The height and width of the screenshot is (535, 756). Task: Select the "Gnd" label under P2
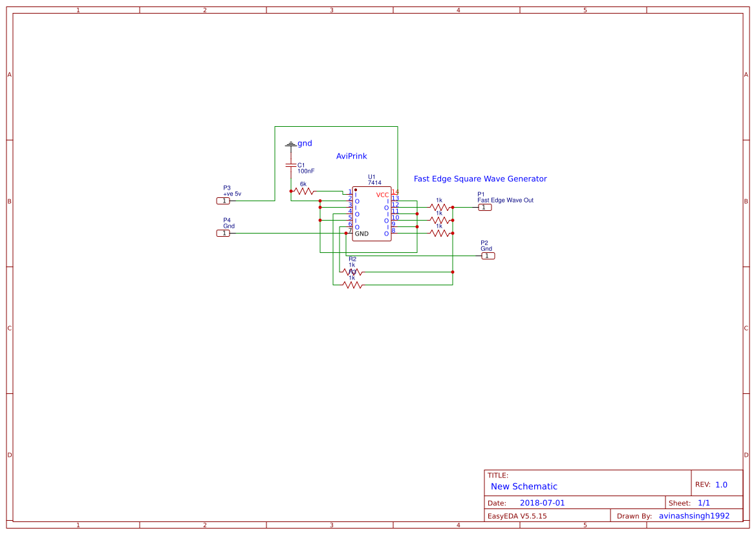[x=486, y=249]
